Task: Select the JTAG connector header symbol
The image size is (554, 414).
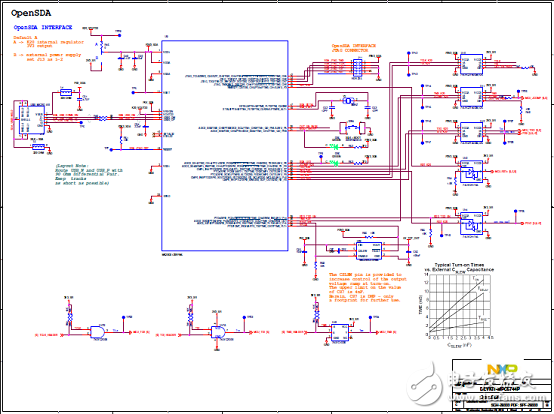Action: [358, 67]
